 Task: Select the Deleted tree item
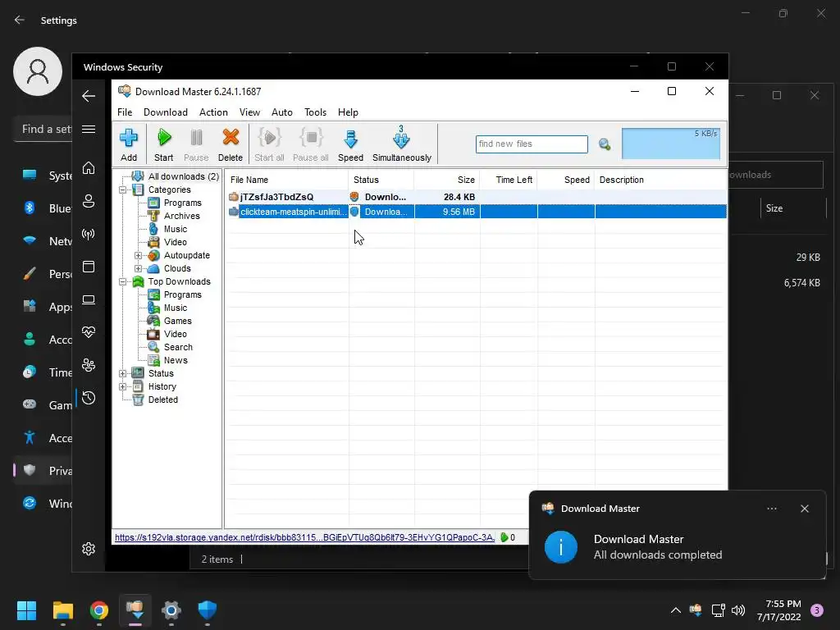163,399
